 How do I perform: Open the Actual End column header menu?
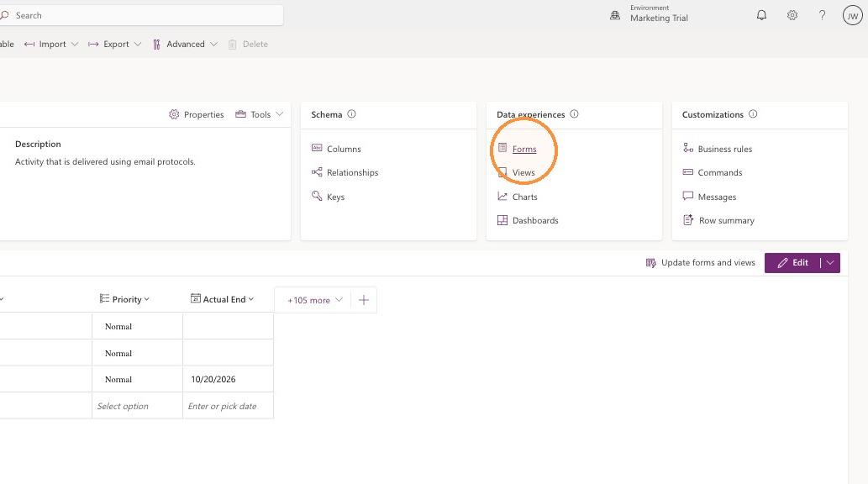coord(222,299)
